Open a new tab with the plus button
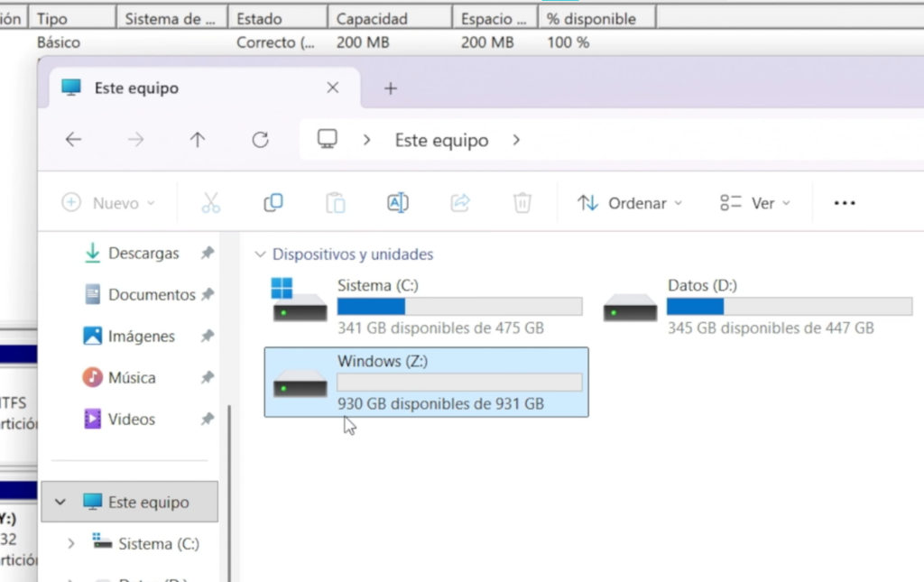Image resolution: width=924 pixels, height=582 pixels. pos(390,88)
